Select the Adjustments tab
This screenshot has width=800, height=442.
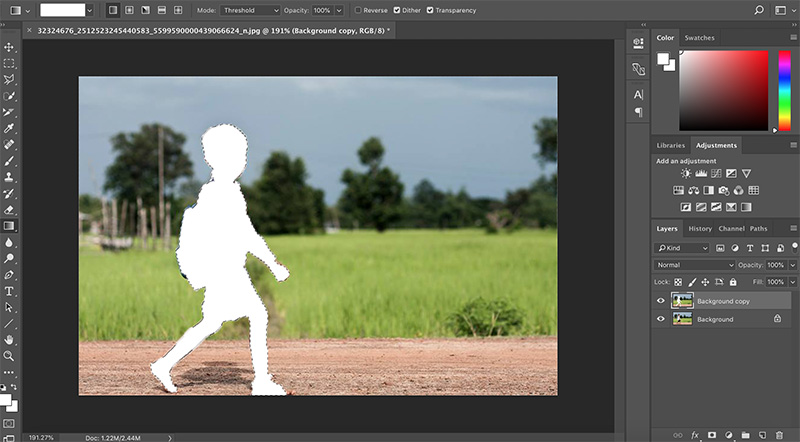pos(716,145)
